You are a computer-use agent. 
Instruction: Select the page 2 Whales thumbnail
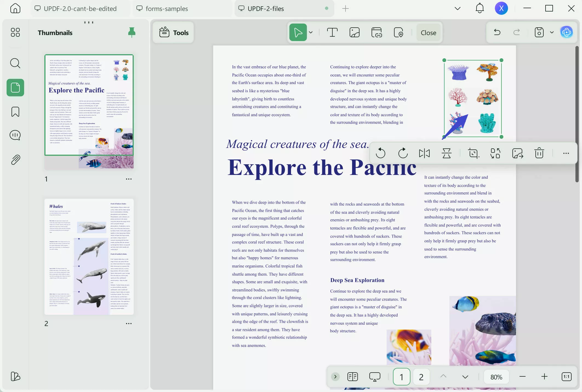point(89,256)
